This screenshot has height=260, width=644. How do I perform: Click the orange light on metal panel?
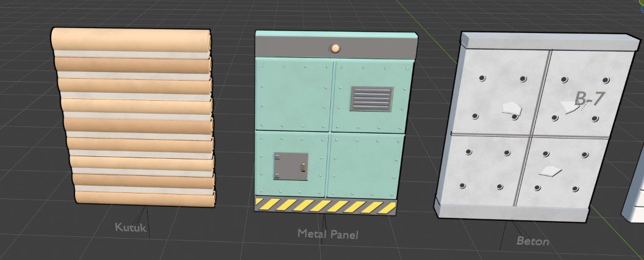[335, 48]
